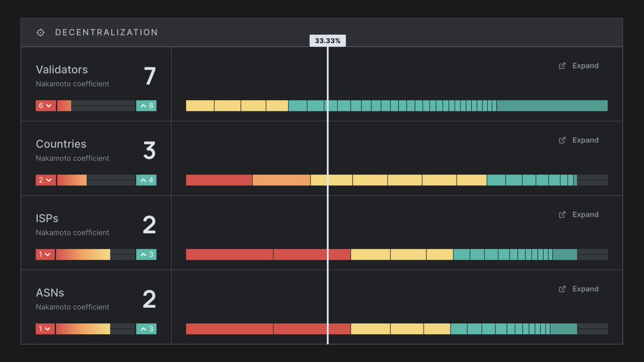
Task: Click the external-link icon in Countries row
Action: 562,141
